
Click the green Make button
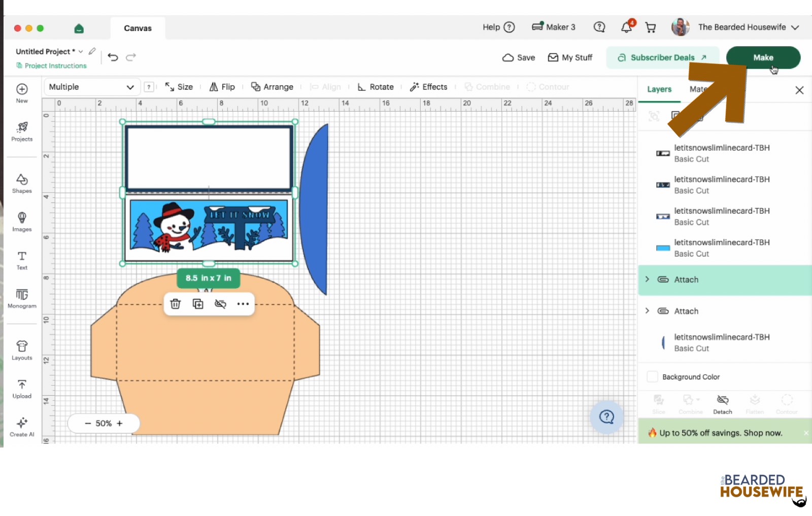(x=763, y=57)
